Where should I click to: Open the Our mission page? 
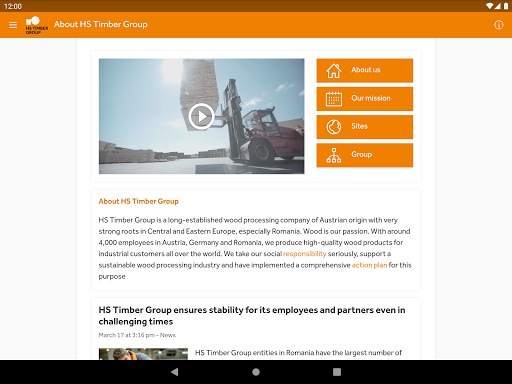point(365,99)
